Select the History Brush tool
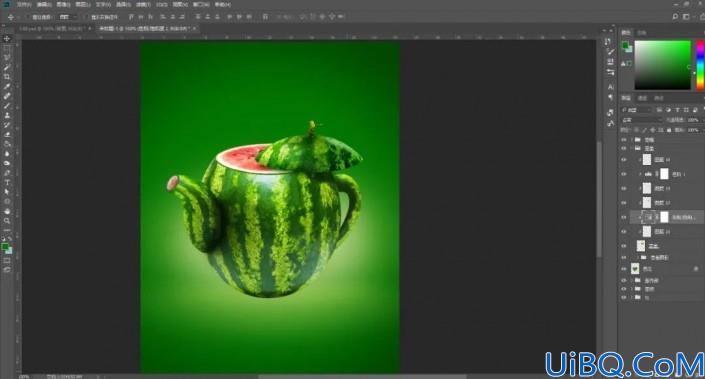The image size is (705, 379). [x=7, y=125]
